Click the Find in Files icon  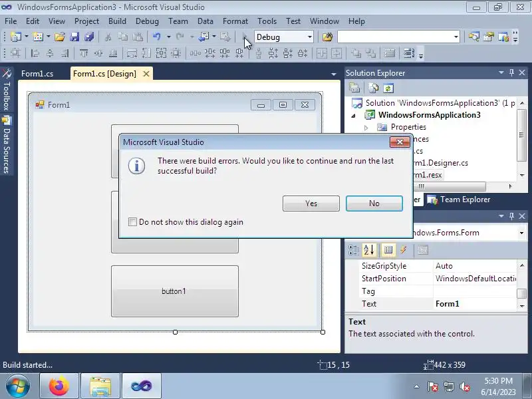327,37
